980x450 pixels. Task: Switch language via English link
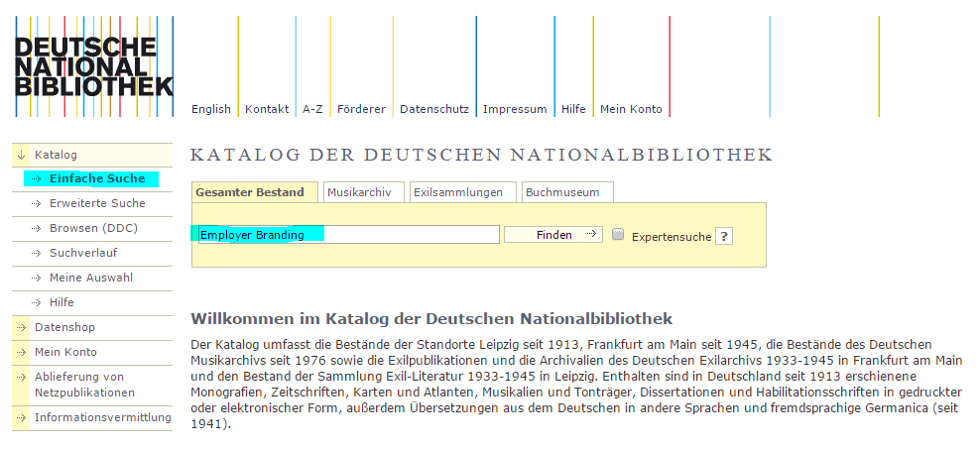210,109
